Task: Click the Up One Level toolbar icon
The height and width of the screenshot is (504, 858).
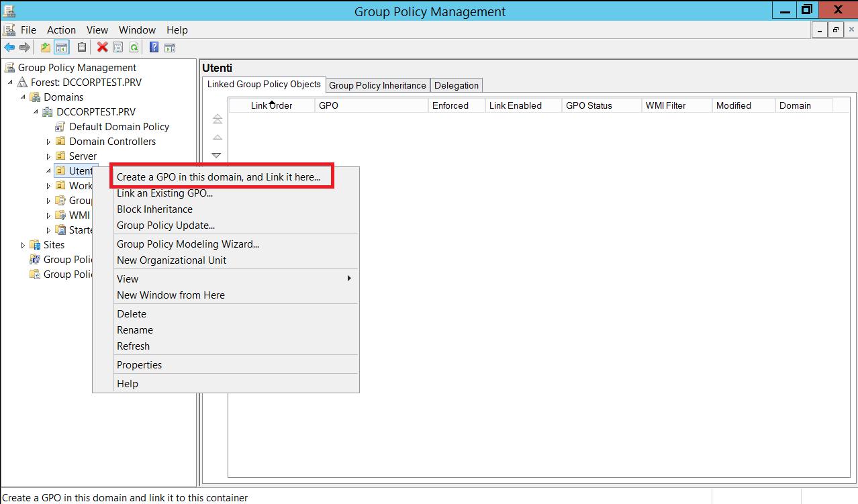Action: tap(46, 47)
